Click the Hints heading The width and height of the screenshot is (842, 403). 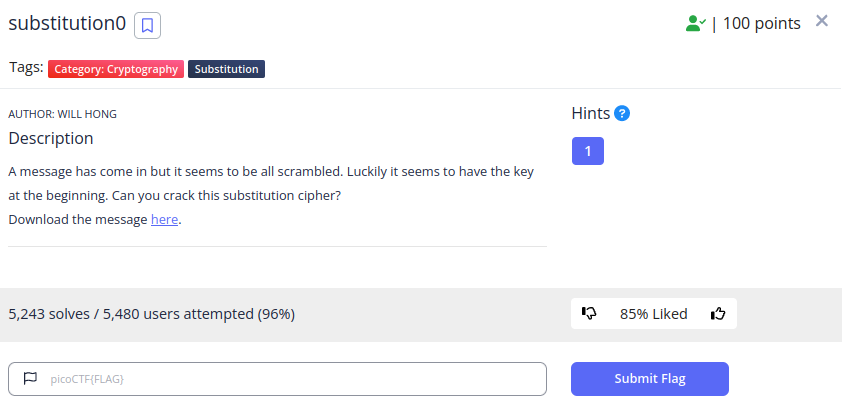point(591,113)
